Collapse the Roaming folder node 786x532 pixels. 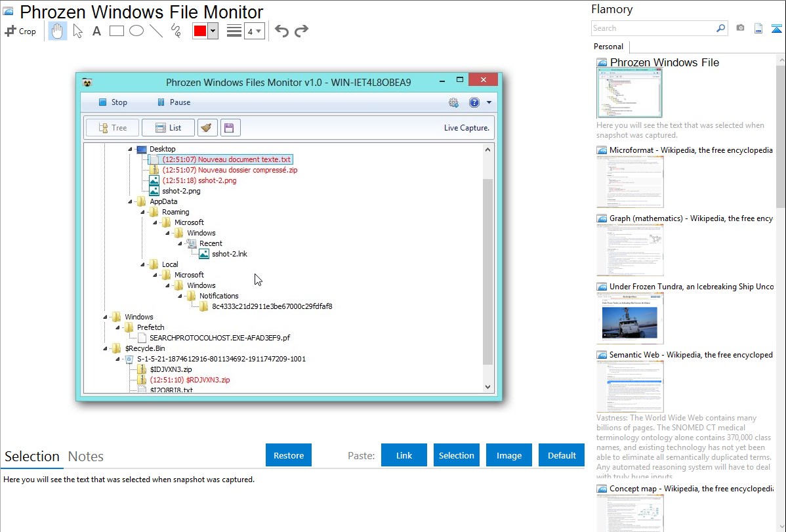pyautogui.click(x=143, y=212)
